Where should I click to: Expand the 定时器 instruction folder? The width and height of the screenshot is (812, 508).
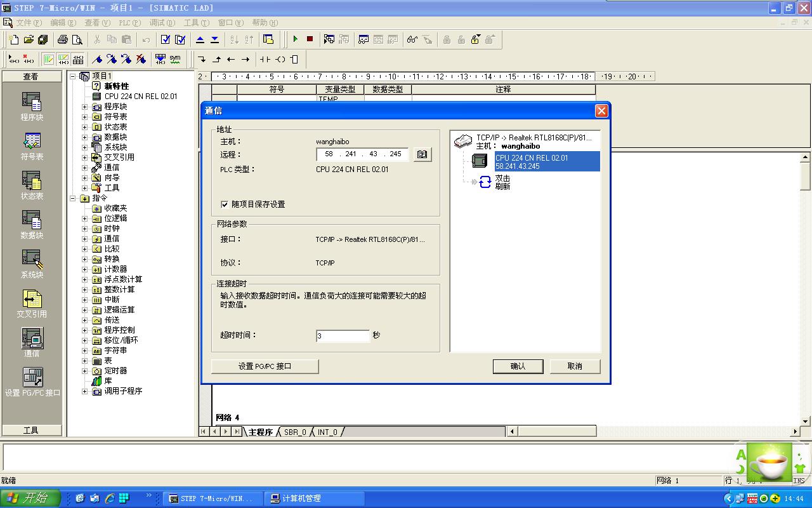click(85, 371)
